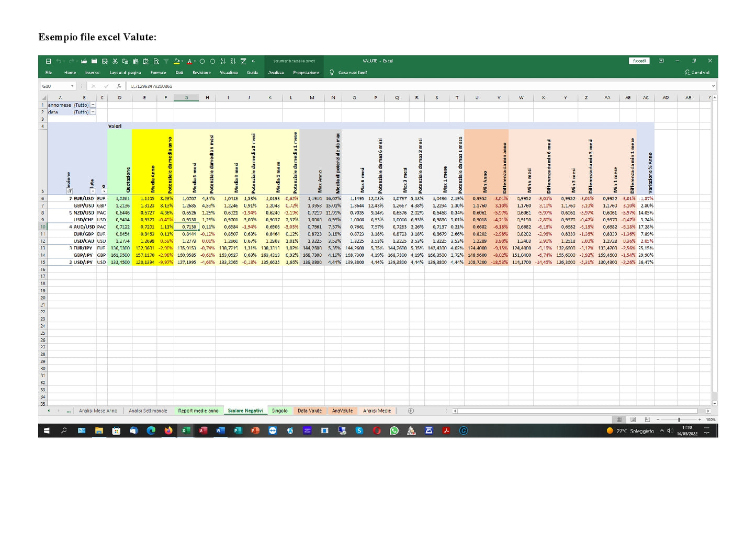Open the Name Box dropdown for G10
Image resolution: width=756 pixels, height=534 pixels.
pyautogui.click(x=72, y=86)
